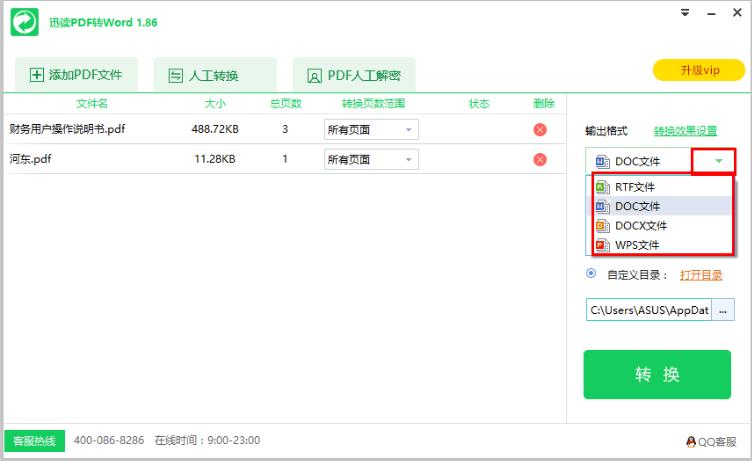The width and height of the screenshot is (752, 461).
Task: Click the 升级vip button
Action: click(699, 70)
